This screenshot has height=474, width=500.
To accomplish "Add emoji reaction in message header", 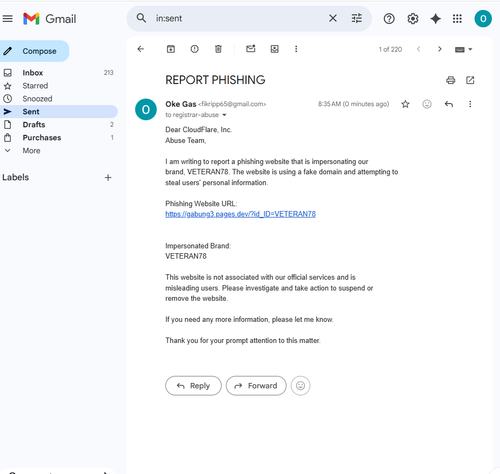I will click(427, 104).
